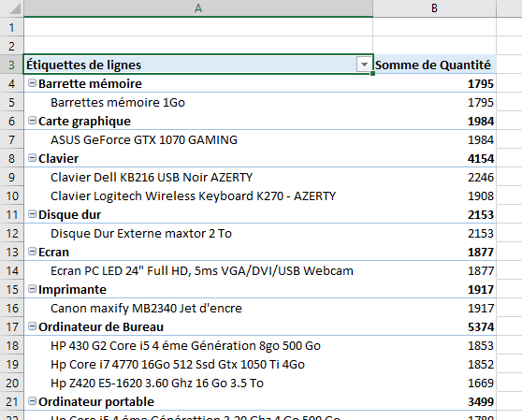Collapse the Imprimante group
This screenshot has height=420, width=522.
click(32, 289)
